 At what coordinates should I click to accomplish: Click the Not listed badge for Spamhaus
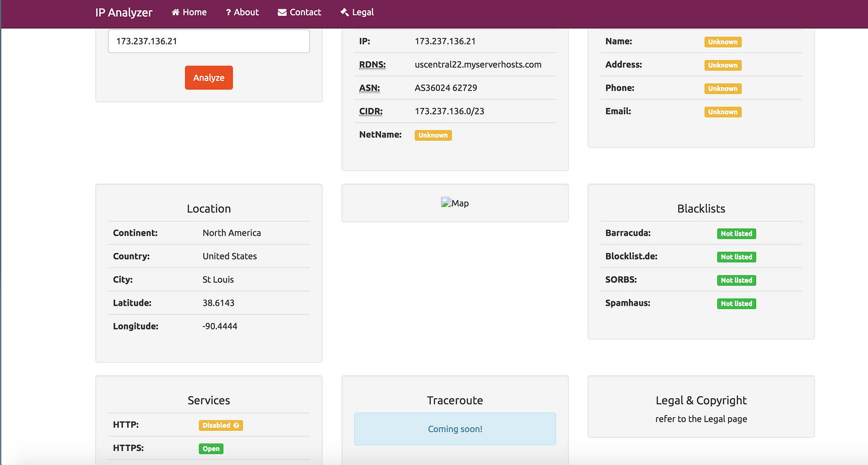tap(737, 304)
